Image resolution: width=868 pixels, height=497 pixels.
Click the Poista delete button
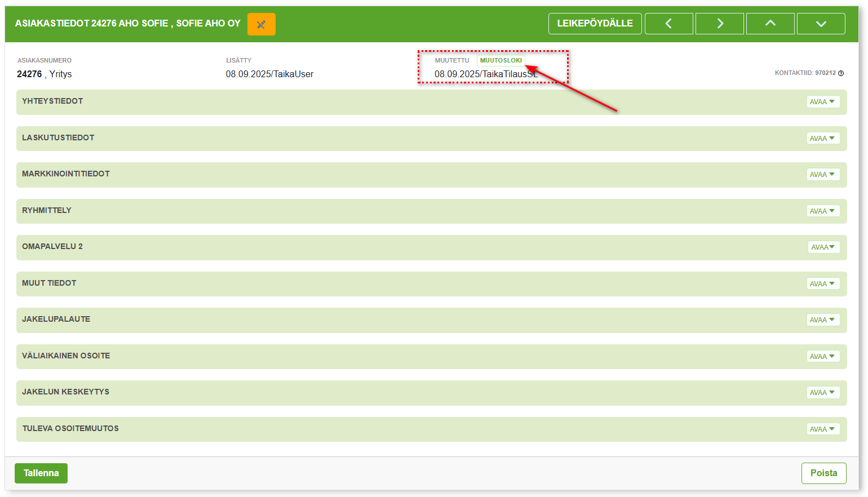(823, 473)
